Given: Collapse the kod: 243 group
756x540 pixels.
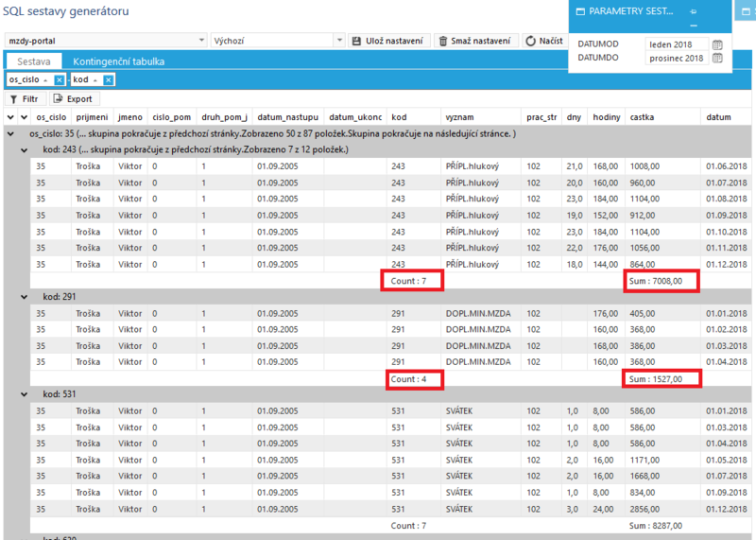Looking at the screenshot, I should click(25, 150).
